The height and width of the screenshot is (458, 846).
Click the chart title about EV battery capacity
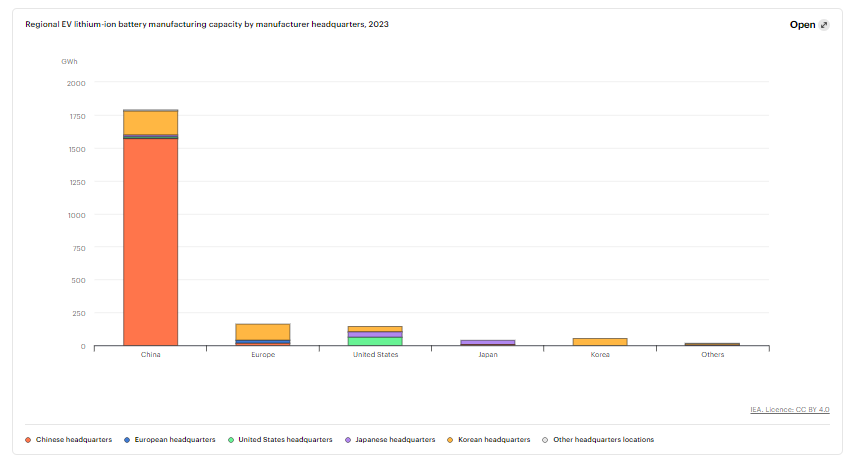coord(207,24)
